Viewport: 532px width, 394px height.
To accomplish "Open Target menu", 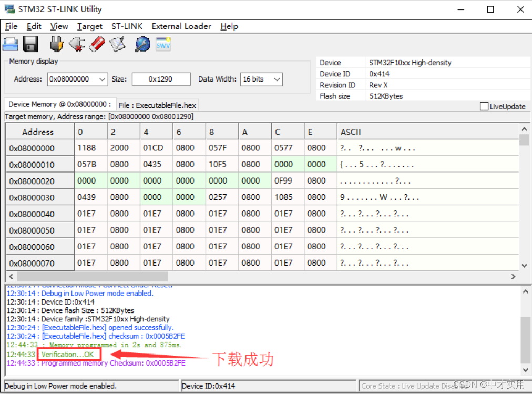I will pos(89,26).
